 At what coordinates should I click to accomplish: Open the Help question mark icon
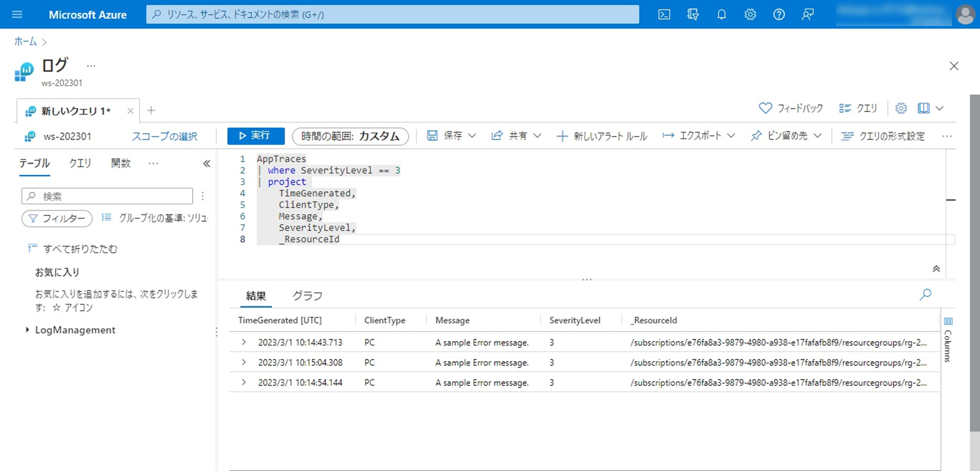[x=779, y=15]
